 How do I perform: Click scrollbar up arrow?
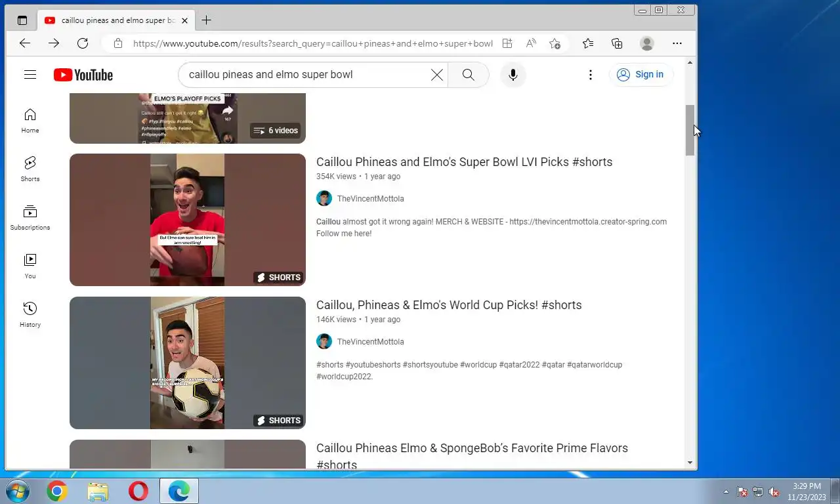point(690,62)
